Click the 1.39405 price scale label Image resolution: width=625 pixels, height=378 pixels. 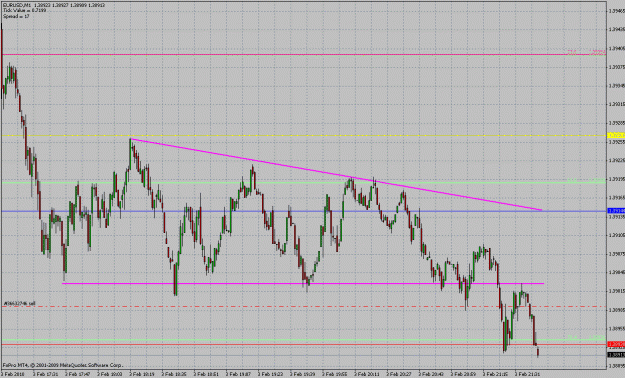coord(616,49)
